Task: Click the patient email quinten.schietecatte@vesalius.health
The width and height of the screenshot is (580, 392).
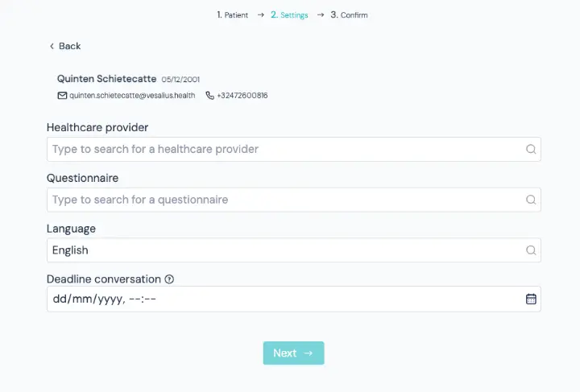Action: (132, 96)
